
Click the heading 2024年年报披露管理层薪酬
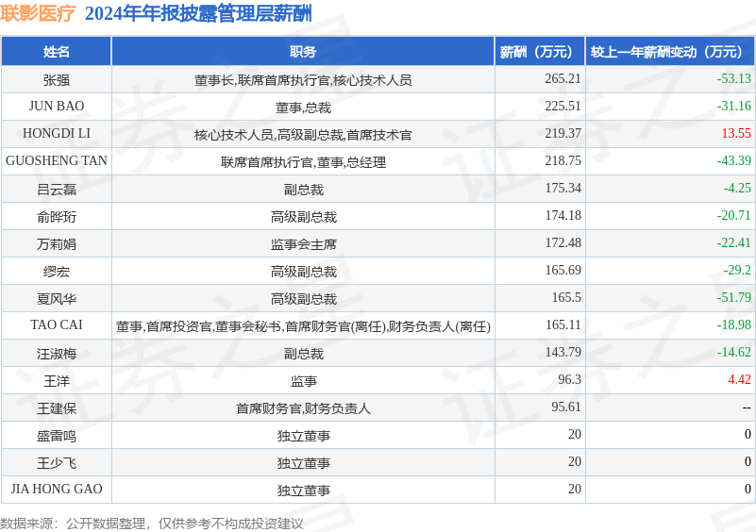coord(198,13)
